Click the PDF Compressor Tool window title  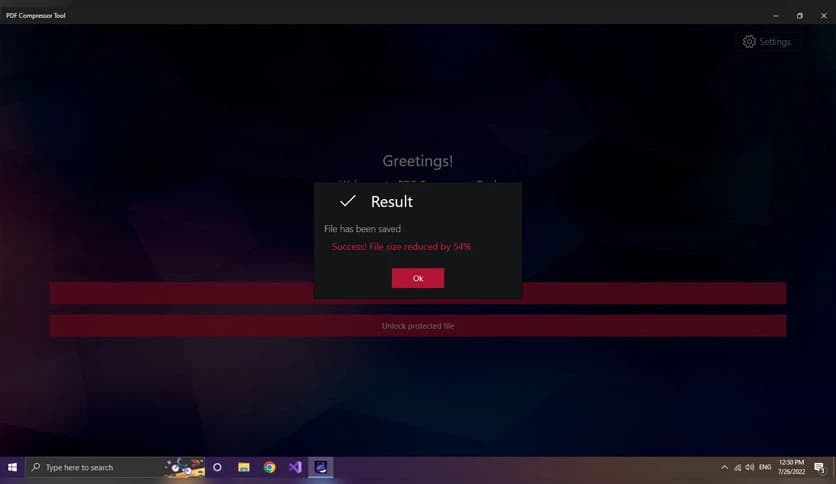point(36,15)
